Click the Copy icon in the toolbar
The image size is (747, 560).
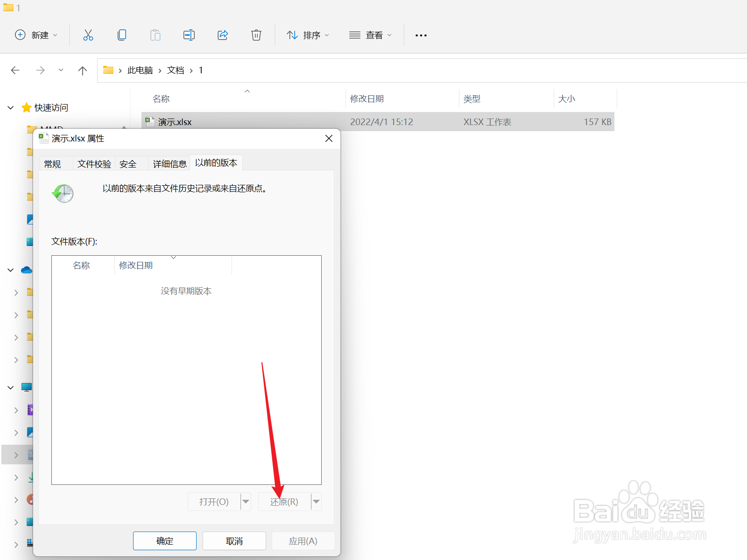(122, 35)
